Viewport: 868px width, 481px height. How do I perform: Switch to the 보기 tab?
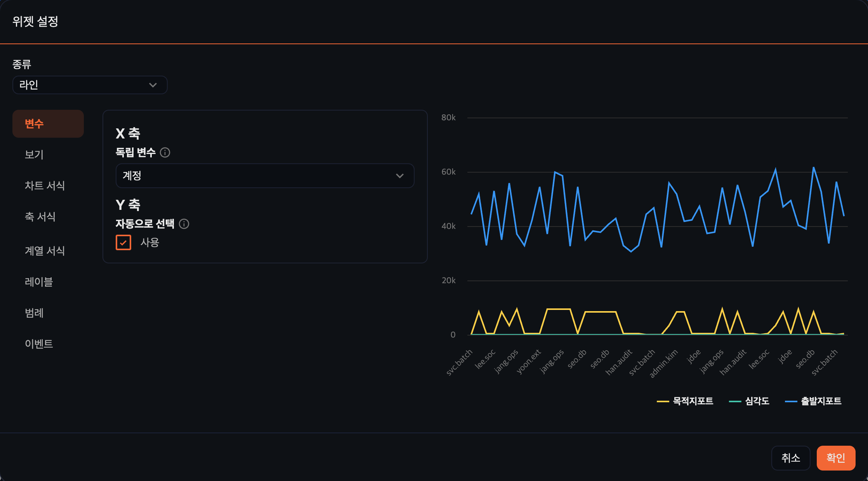coord(34,155)
